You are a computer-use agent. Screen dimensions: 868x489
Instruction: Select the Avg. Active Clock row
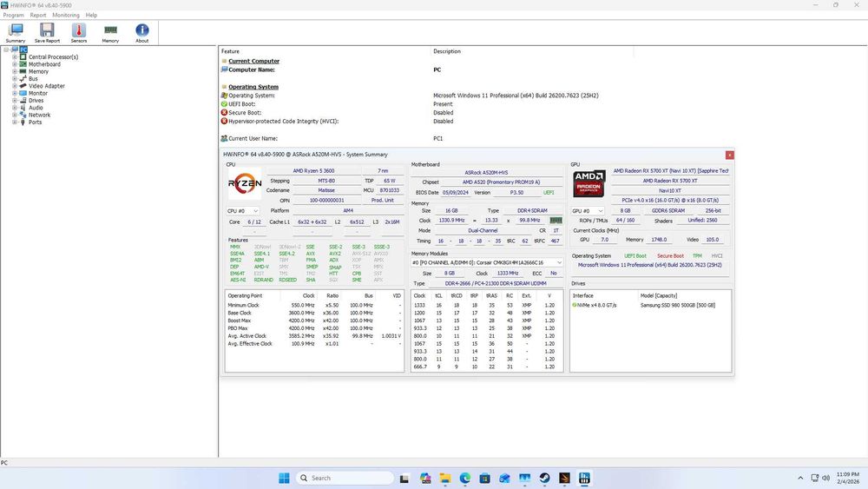pos(314,336)
